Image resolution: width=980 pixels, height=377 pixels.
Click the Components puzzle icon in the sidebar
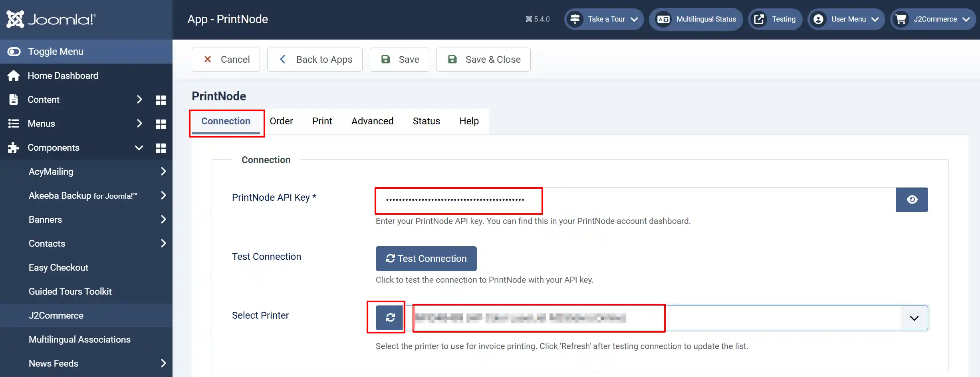(14, 148)
